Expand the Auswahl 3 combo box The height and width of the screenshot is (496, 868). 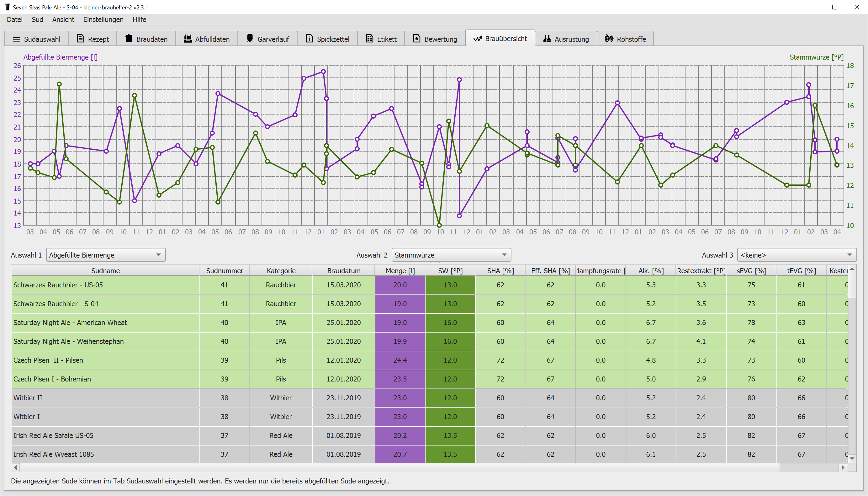[797, 255]
